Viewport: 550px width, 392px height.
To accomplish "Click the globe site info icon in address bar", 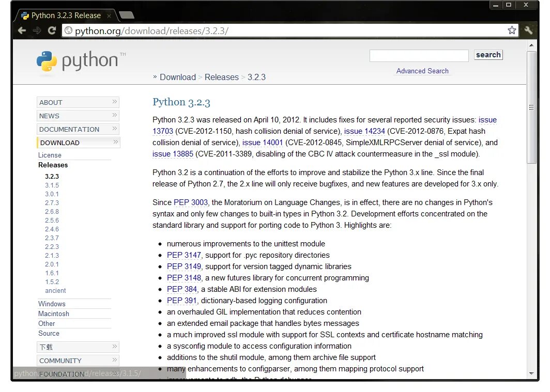I will tap(68, 31).
